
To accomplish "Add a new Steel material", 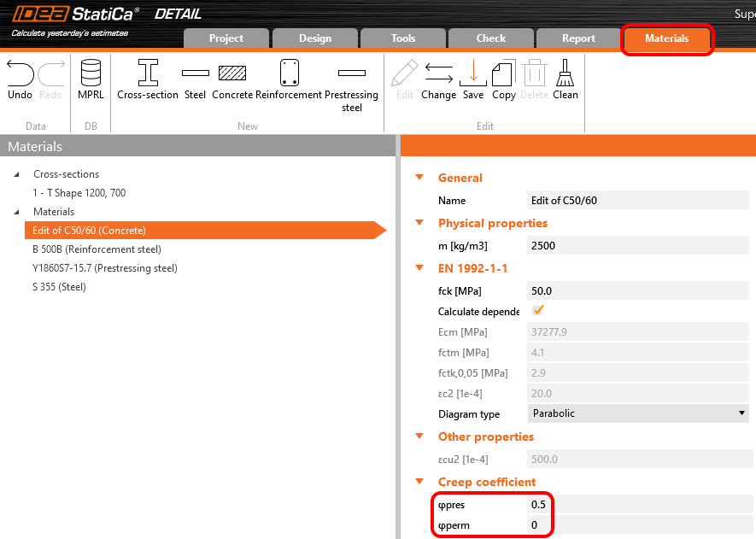I will (x=195, y=73).
